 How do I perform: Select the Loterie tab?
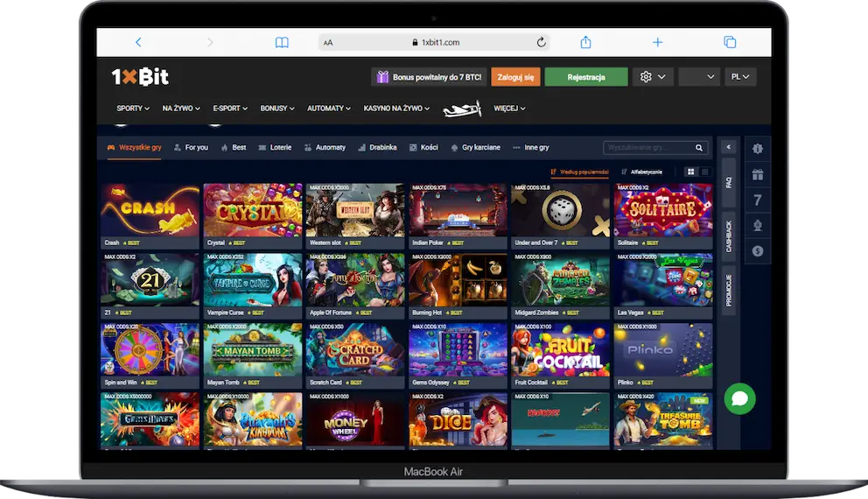pyautogui.click(x=275, y=147)
